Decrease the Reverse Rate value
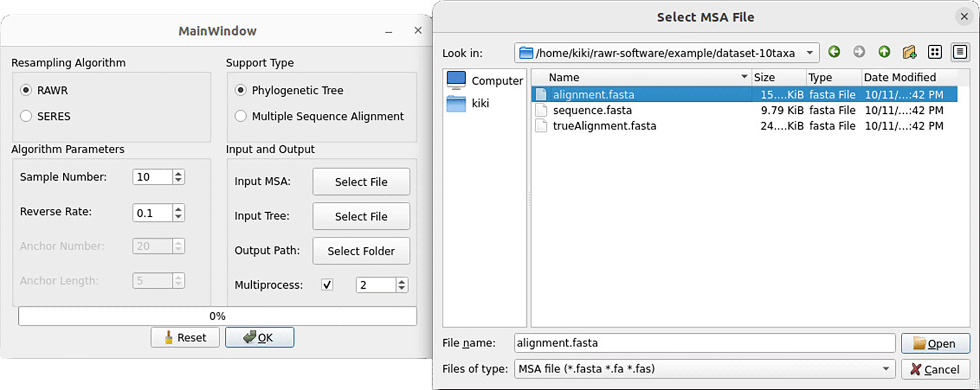Screen dimensions: 980x390 click(x=178, y=216)
